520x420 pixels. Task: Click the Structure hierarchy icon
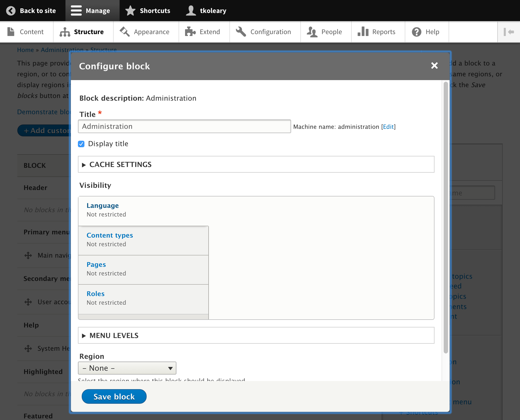tap(65, 32)
